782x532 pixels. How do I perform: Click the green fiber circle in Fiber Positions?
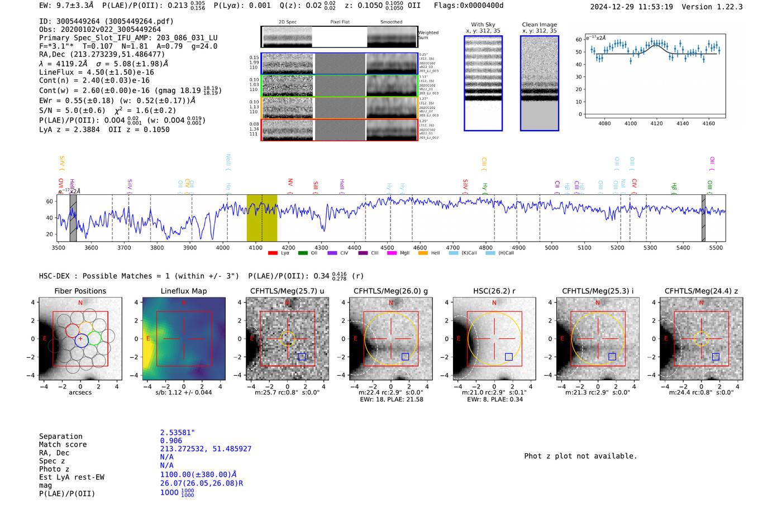click(x=94, y=338)
